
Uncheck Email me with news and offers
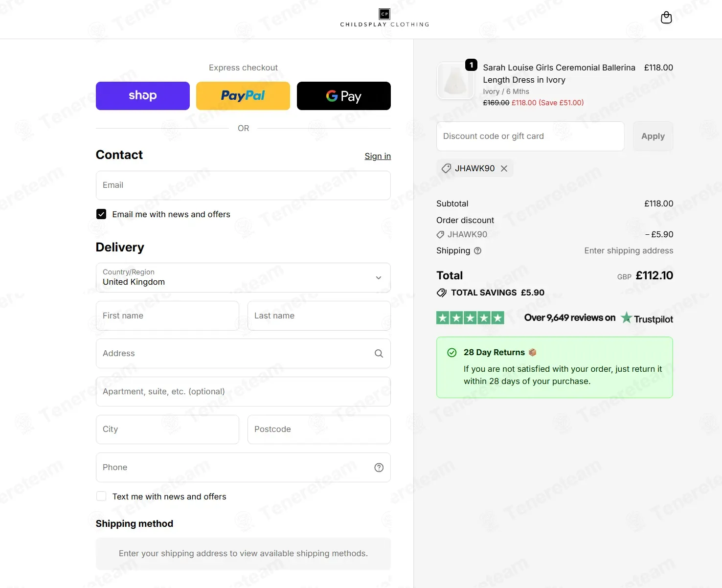pyautogui.click(x=101, y=214)
